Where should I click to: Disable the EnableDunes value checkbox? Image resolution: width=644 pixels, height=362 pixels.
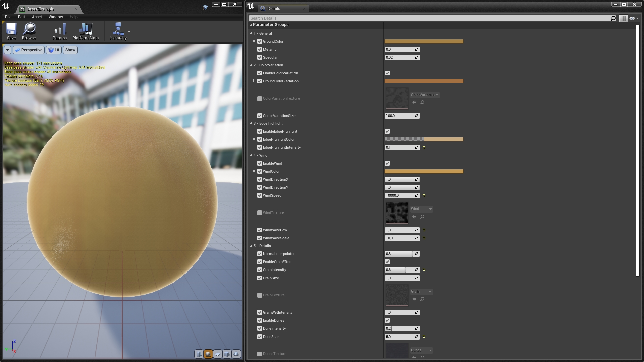click(387, 320)
